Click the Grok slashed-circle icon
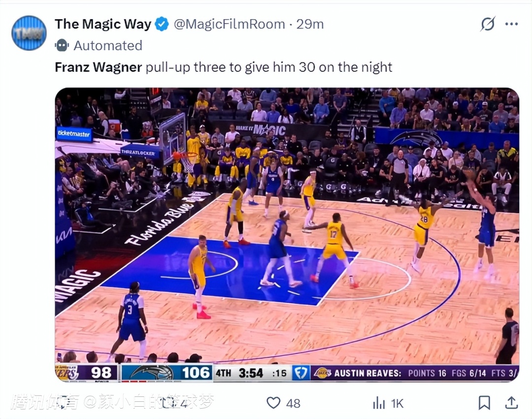The height and width of the screenshot is (419, 532). (488, 24)
